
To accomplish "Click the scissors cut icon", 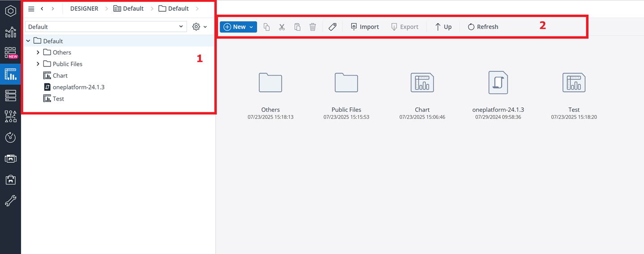I will [x=282, y=27].
